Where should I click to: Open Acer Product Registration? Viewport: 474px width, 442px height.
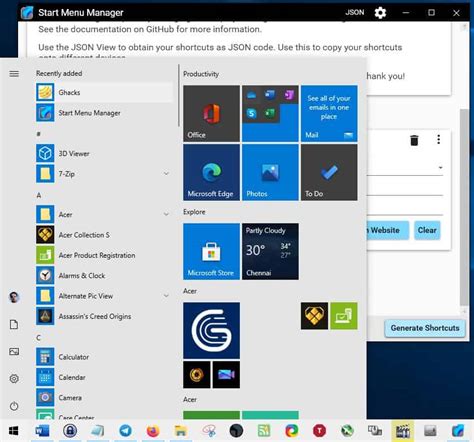tap(104, 255)
